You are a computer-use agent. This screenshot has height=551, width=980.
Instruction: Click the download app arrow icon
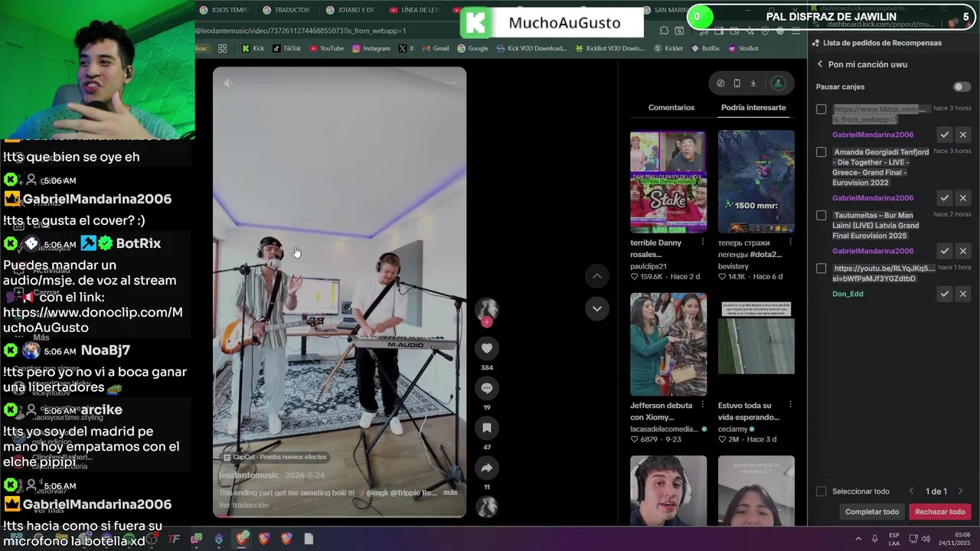click(x=753, y=83)
